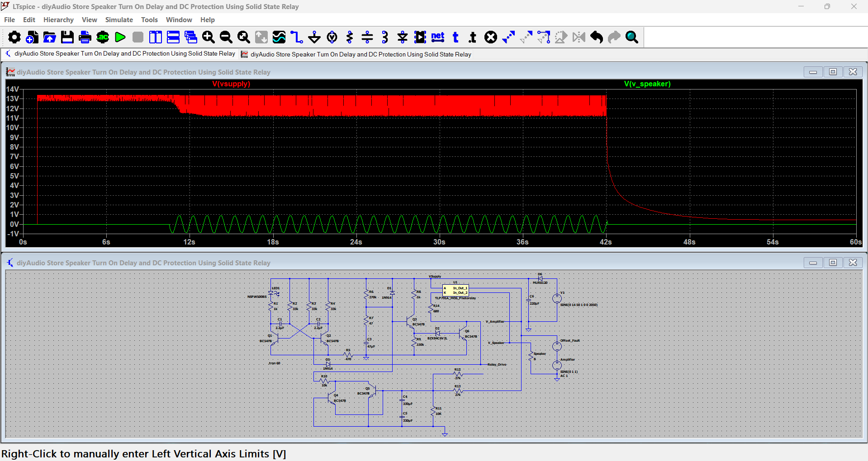Click the 30s time axis label
This screenshot has height=461, width=868.
point(439,242)
